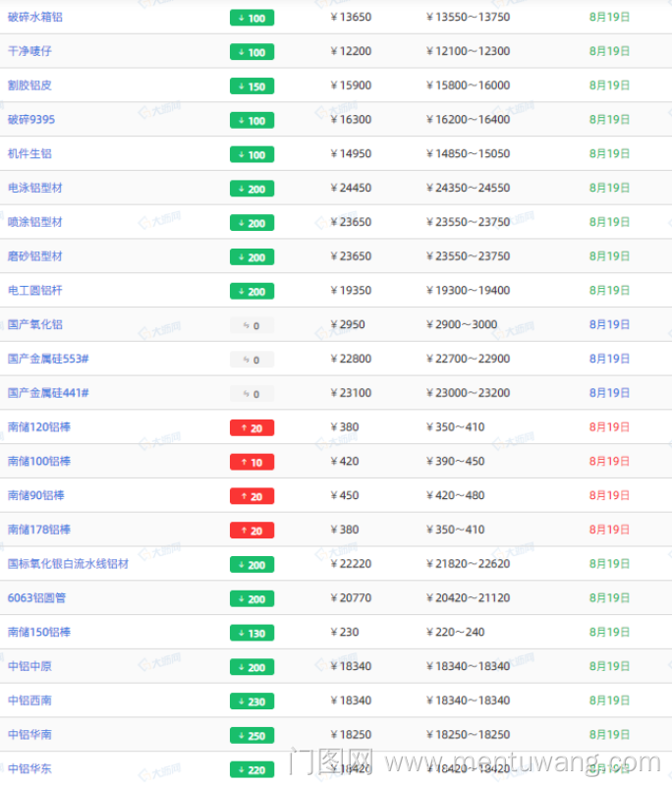672x786 pixels.
Task: Click the green ↓250 badge for 中铝华南
Action: click(x=252, y=736)
